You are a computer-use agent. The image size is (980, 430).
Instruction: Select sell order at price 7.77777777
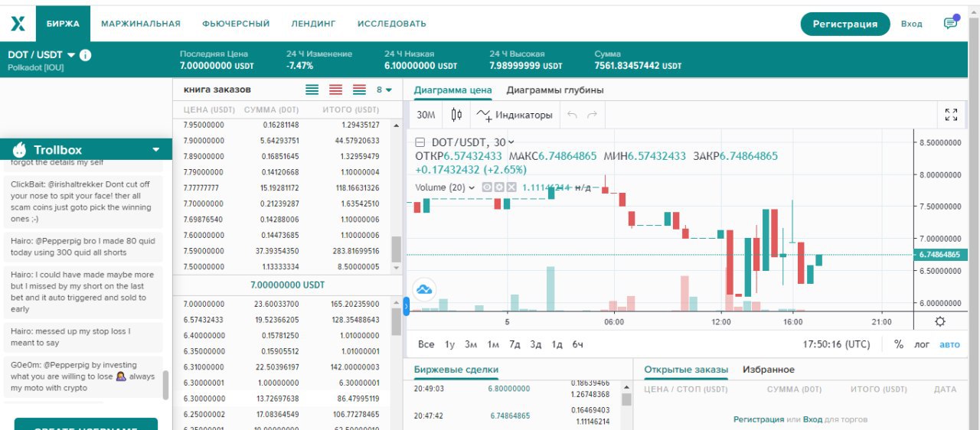coord(288,187)
